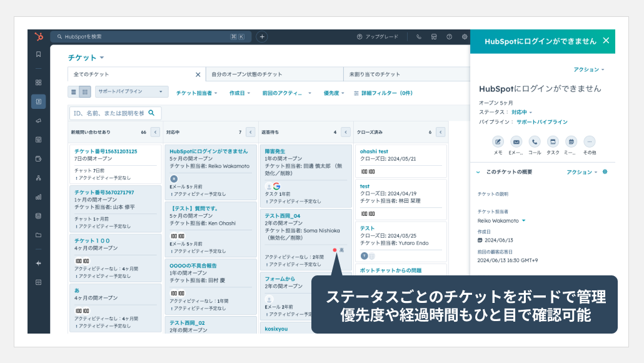Click the アップグレード button
The height and width of the screenshot is (363, 644).
(x=378, y=36)
